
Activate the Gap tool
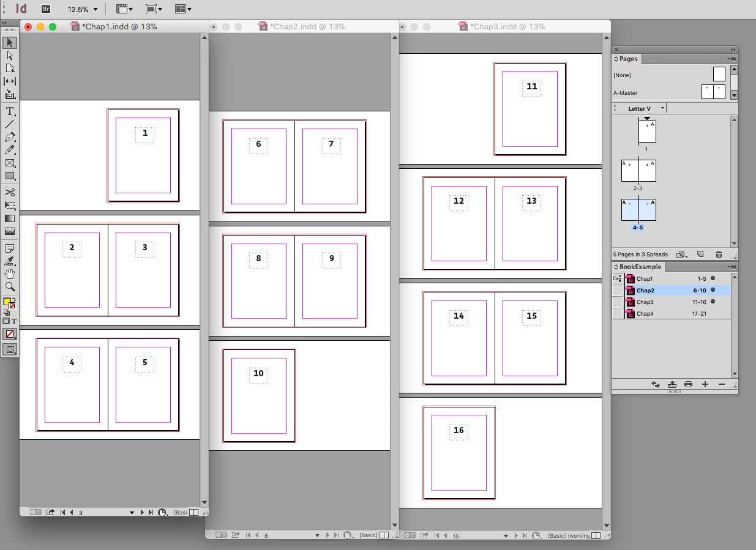(10, 81)
